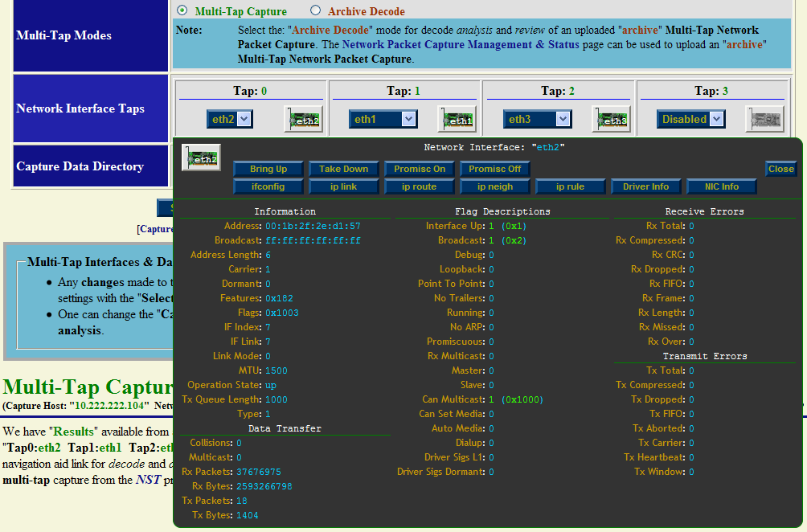Click the Tap1 eth1 results link
Screen dimensions: 807x532
[x=110, y=448]
